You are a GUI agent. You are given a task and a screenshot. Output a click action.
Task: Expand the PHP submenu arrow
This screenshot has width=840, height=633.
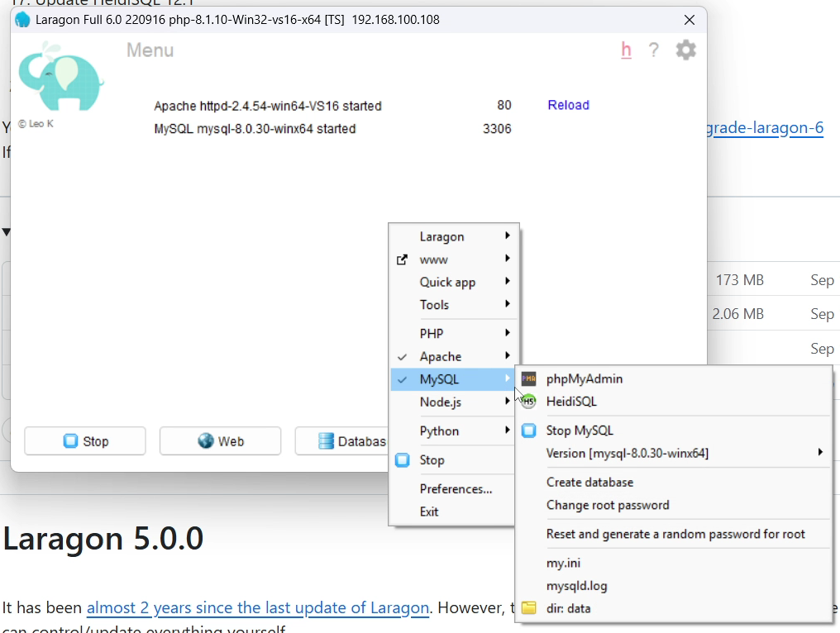507,333
